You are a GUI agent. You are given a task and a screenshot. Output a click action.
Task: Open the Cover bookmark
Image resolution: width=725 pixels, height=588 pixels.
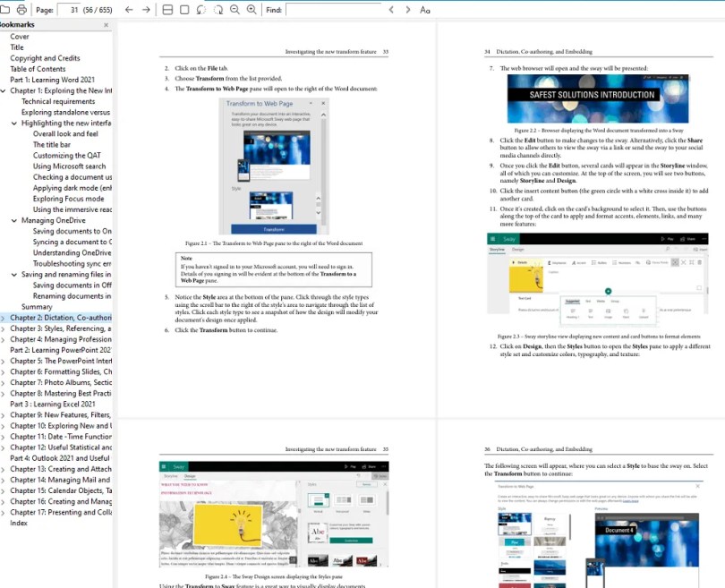20,37
